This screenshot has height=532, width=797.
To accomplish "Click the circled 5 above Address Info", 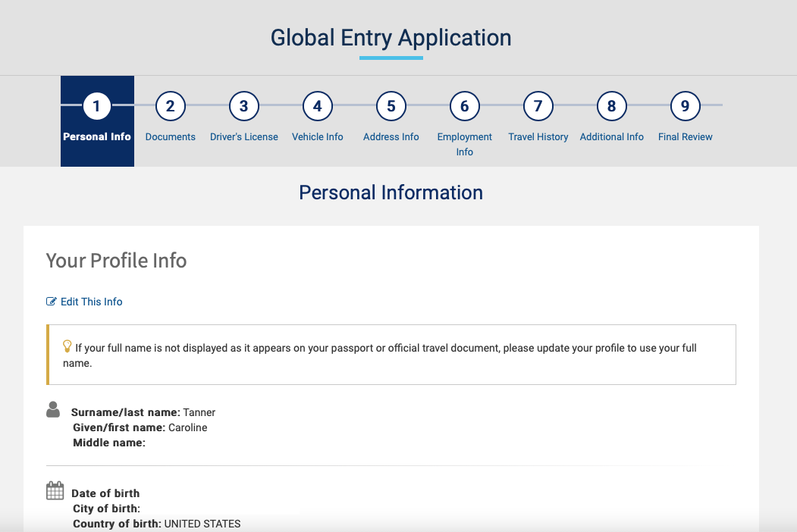I will tap(391, 106).
